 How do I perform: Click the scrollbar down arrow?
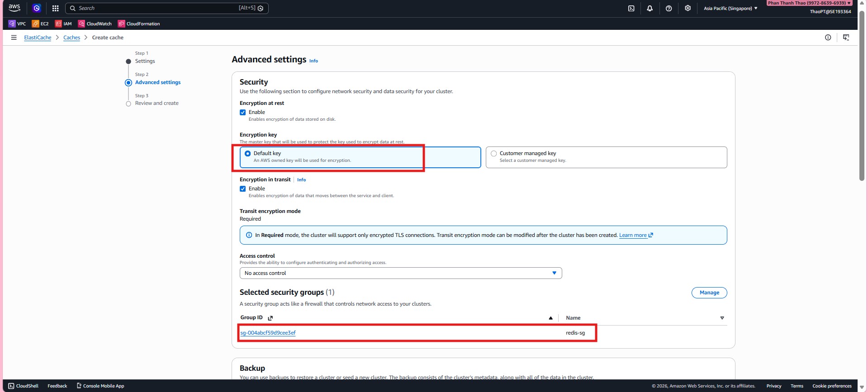click(862, 387)
